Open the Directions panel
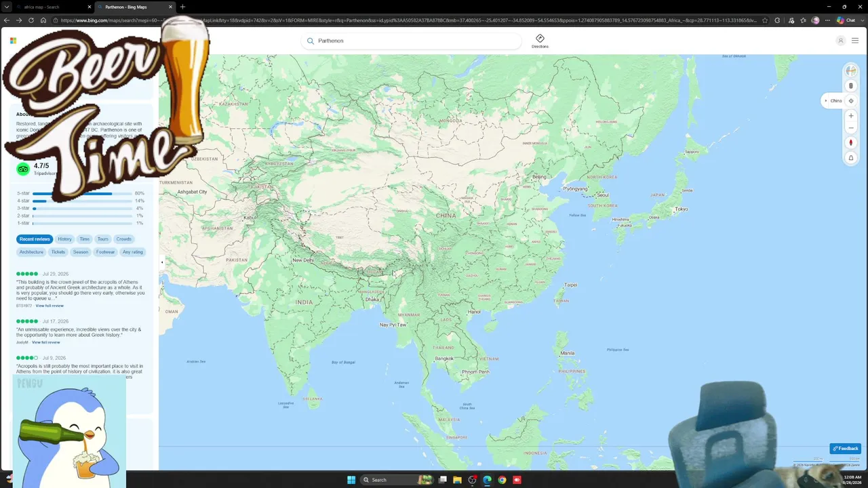The image size is (868, 488). click(x=540, y=41)
